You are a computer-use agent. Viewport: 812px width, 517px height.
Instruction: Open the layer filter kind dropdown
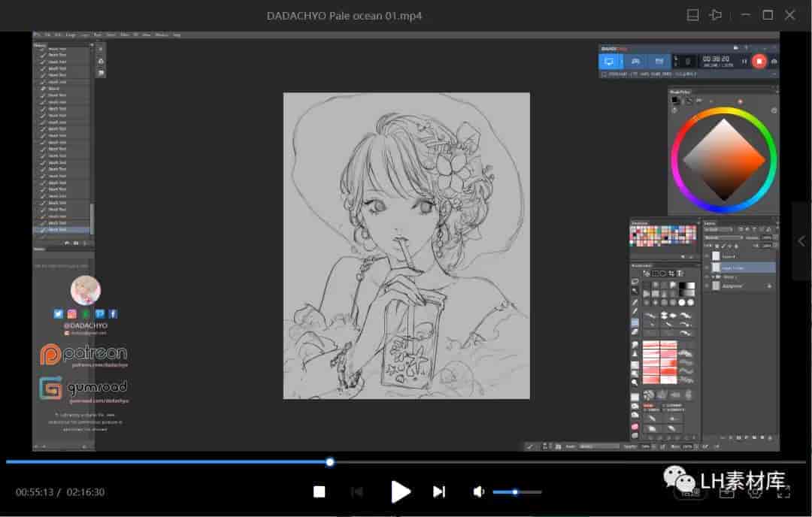[718, 229]
